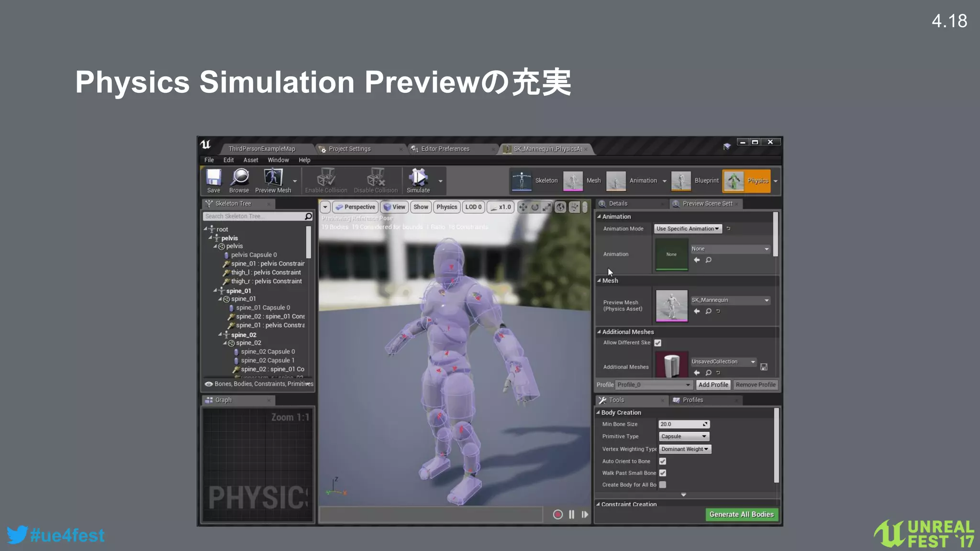Image resolution: width=980 pixels, height=551 pixels.
Task: Switch to Preview Scene Settings tab
Action: click(x=707, y=203)
